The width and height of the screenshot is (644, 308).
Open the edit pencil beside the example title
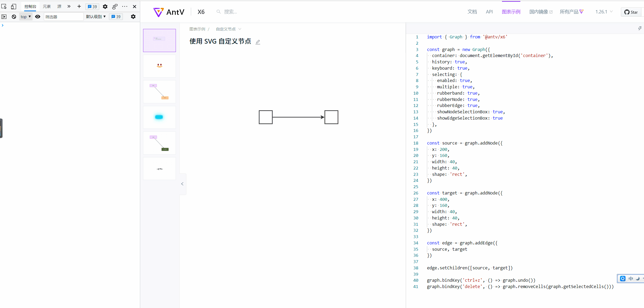click(258, 42)
